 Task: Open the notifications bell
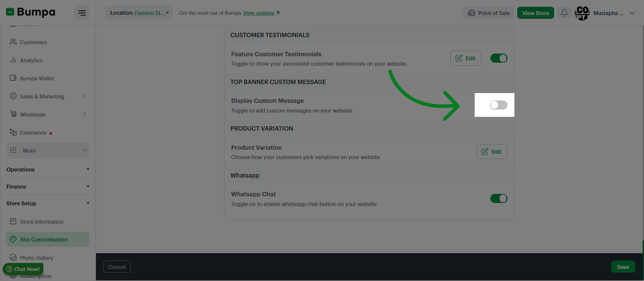[564, 13]
